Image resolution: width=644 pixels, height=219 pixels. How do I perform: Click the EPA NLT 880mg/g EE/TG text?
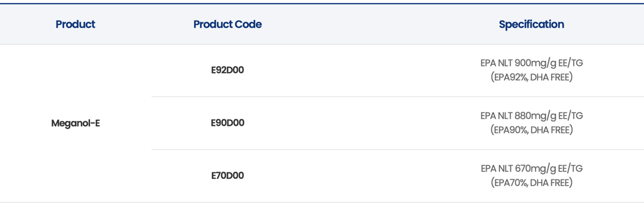[531, 116]
